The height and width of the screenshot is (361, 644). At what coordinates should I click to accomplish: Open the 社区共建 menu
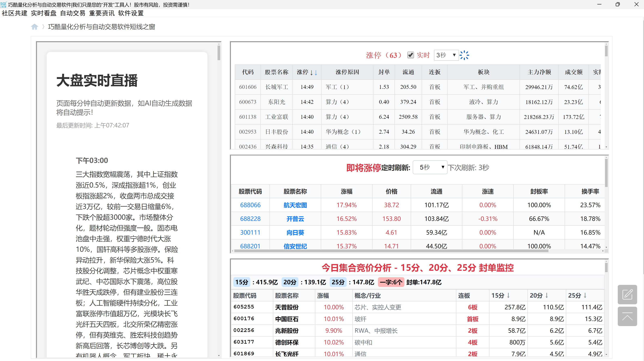point(15,13)
